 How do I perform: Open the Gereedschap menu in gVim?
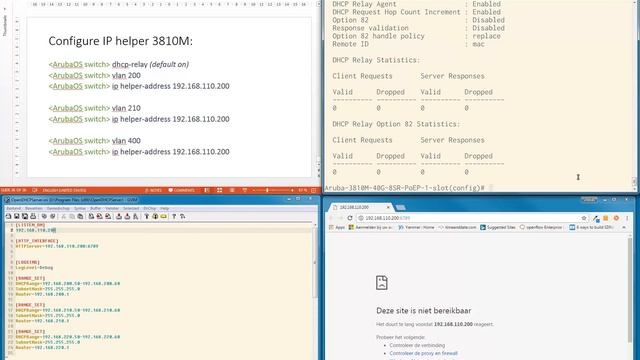tap(58, 209)
